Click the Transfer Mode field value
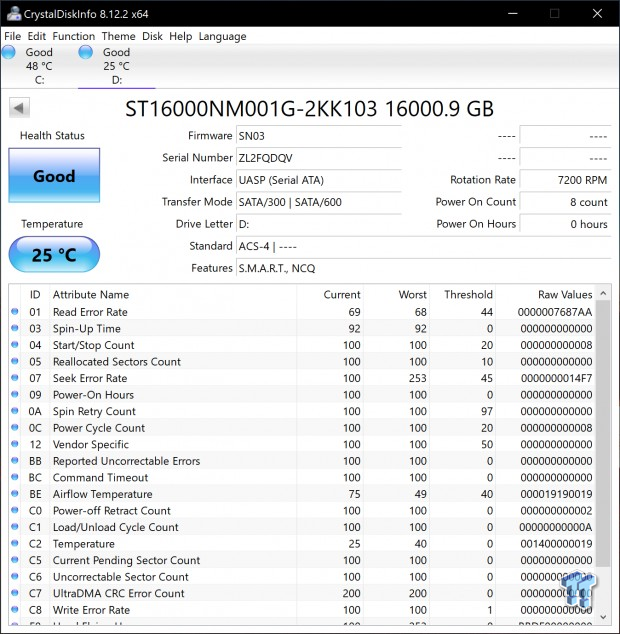620x634 pixels. (319, 202)
